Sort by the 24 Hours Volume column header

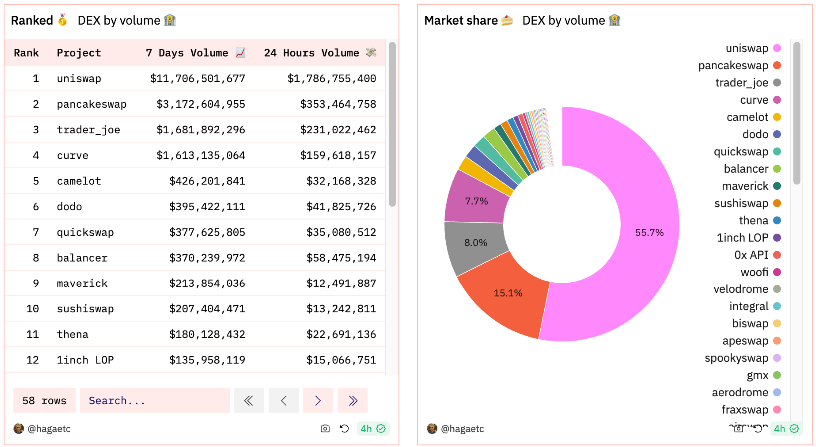(320, 53)
